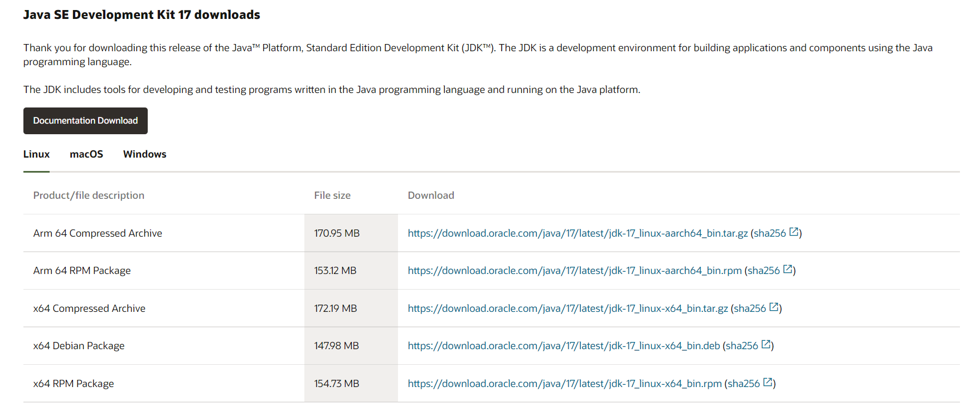The width and height of the screenshot is (980, 411).
Task: Click the '147.98 MB' file size cell
Action: [351, 346]
